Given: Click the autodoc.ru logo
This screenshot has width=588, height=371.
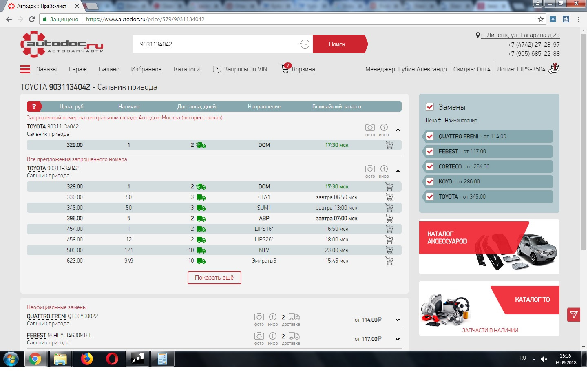Looking at the screenshot, I should (62, 44).
